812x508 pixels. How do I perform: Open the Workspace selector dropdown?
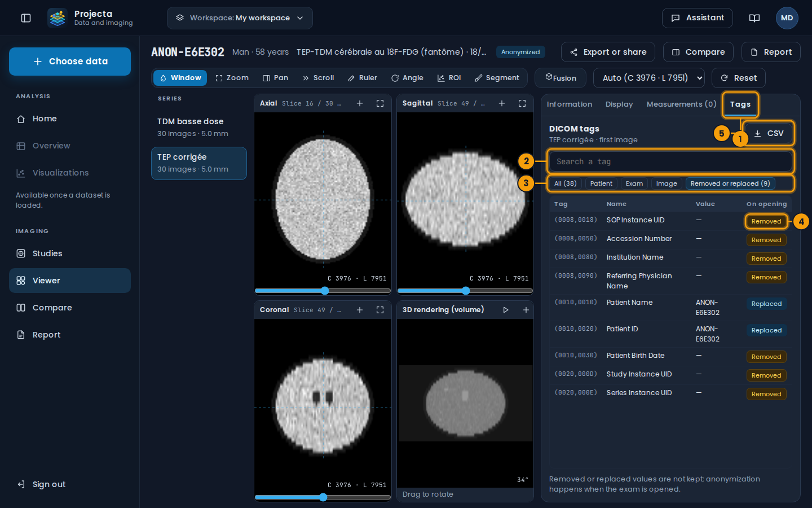240,18
